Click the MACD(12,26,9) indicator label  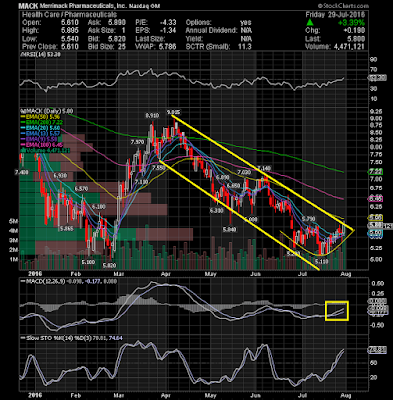click(45, 281)
